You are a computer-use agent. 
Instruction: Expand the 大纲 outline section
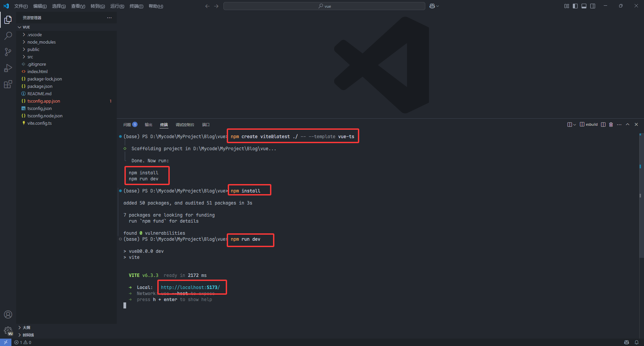[26, 328]
